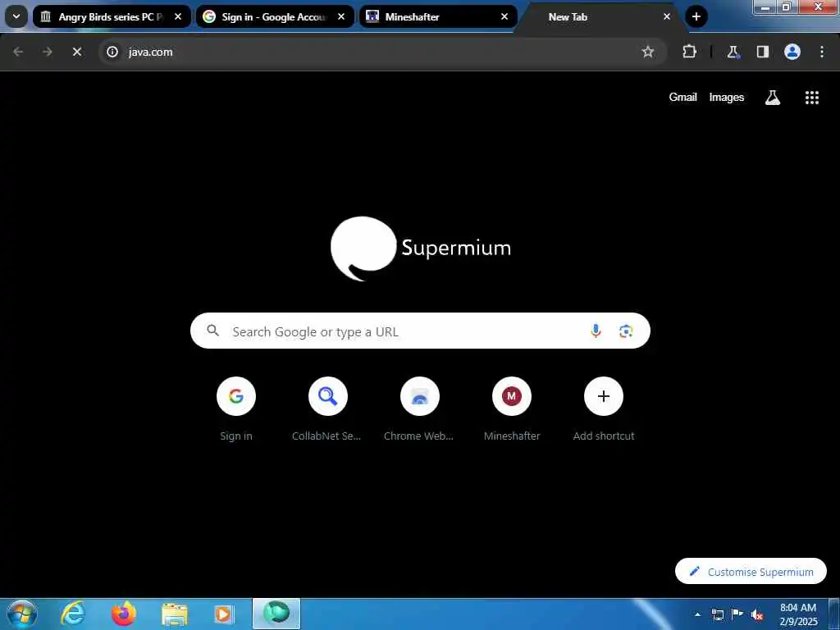The width and height of the screenshot is (840, 630).
Task: Show hidden tray icons arrow
Action: 697,614
